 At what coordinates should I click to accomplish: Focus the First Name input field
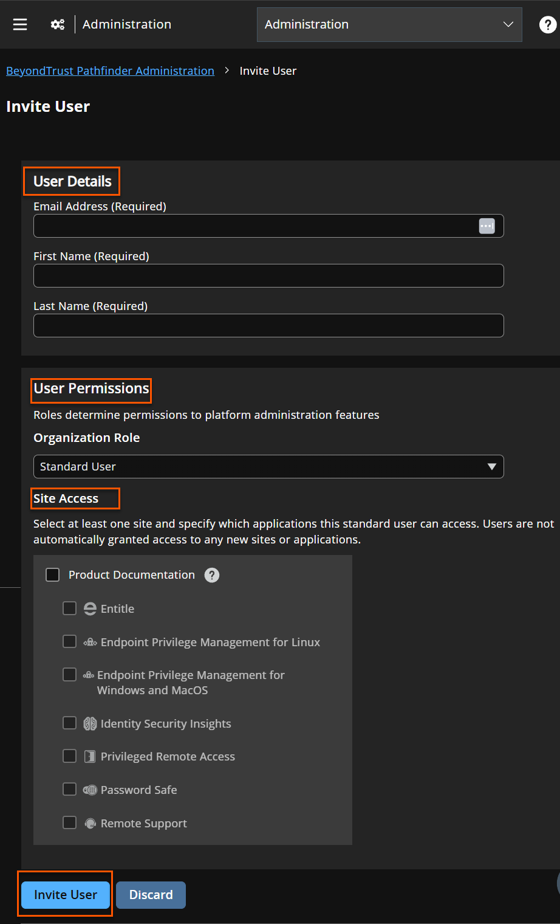pos(268,275)
